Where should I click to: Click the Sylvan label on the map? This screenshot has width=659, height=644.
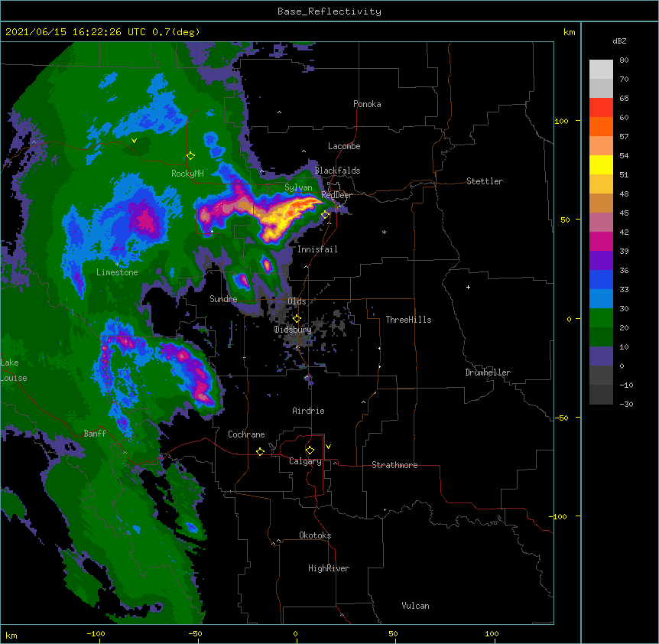[x=298, y=188]
